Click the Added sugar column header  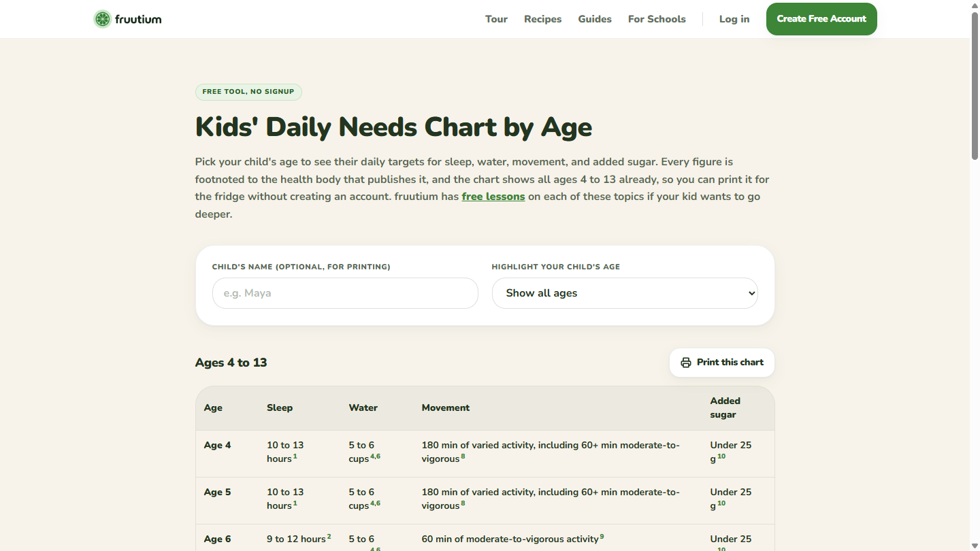tap(725, 408)
